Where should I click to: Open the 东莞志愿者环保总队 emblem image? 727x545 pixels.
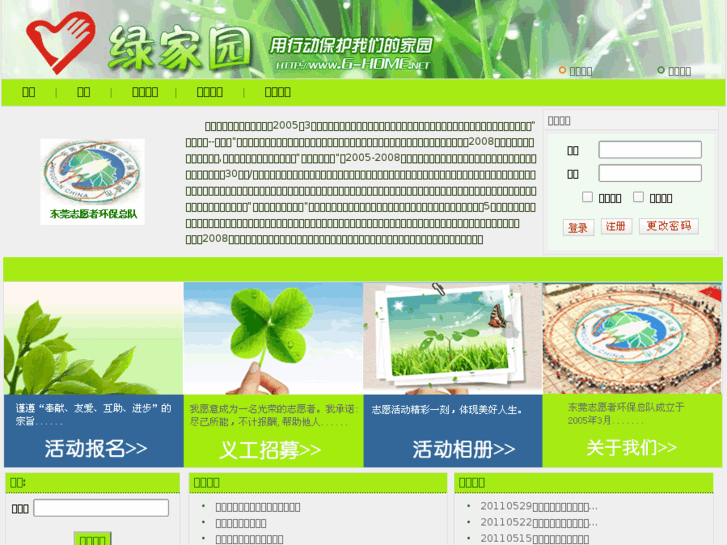[x=93, y=182]
